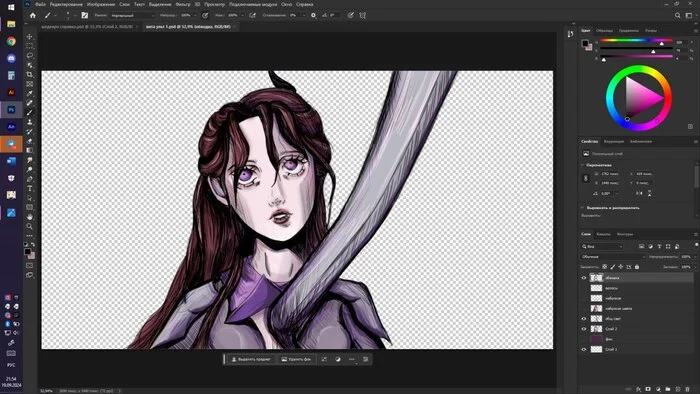This screenshot has width=700, height=394.
Task: Hide the Слой 1 layer
Action: coord(584,349)
